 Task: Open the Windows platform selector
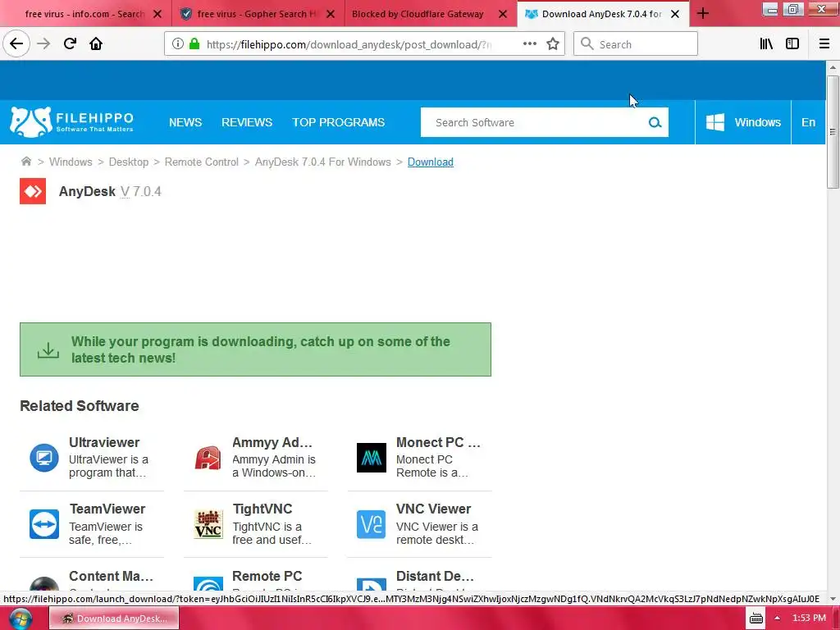click(743, 122)
